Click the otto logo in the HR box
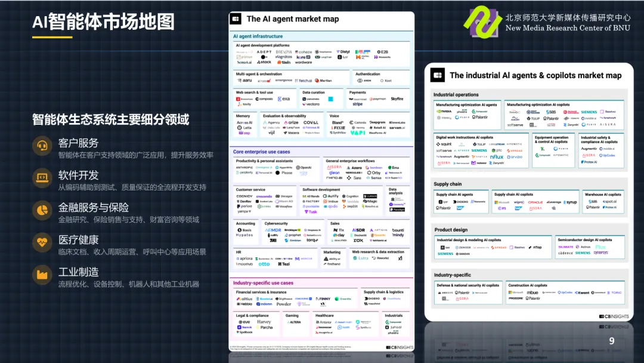Viewport: 644px width, 363px height. click(x=264, y=264)
